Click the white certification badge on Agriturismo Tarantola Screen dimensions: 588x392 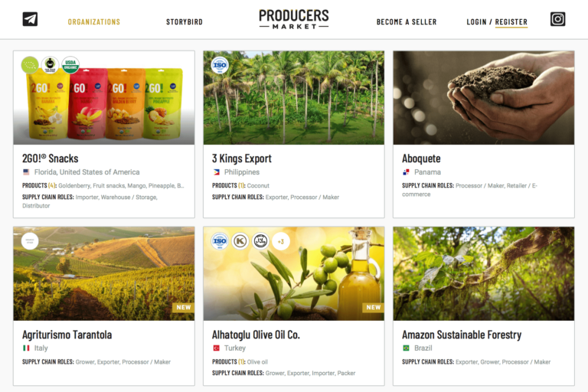(30, 241)
